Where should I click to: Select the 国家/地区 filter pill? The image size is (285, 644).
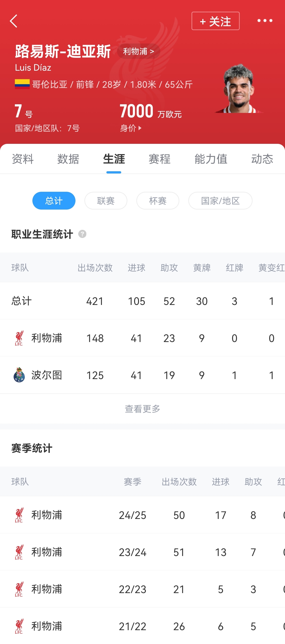(220, 200)
